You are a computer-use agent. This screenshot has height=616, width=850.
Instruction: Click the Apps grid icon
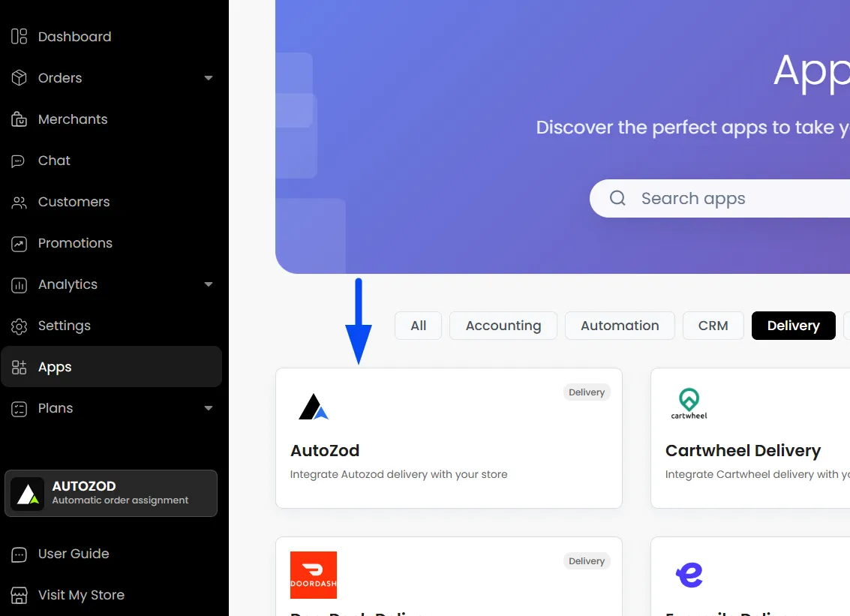[19, 367]
